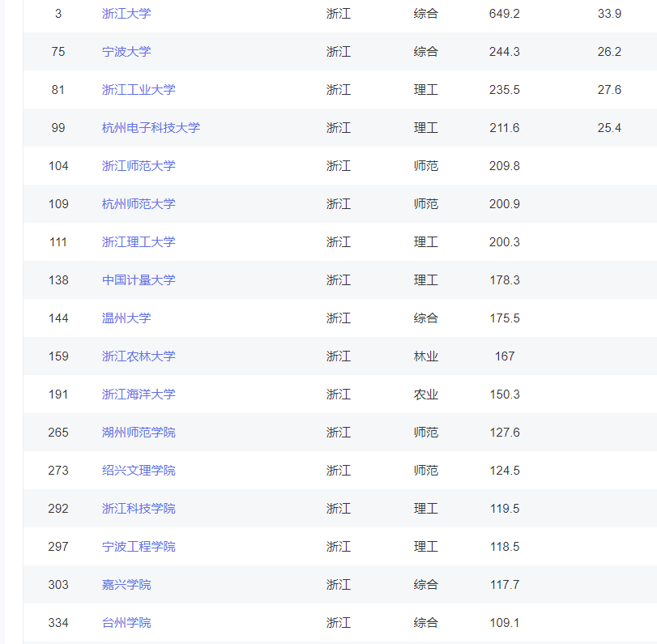This screenshot has height=644, width=657.
Task: Select the 林业 category cell
Action: point(425,356)
